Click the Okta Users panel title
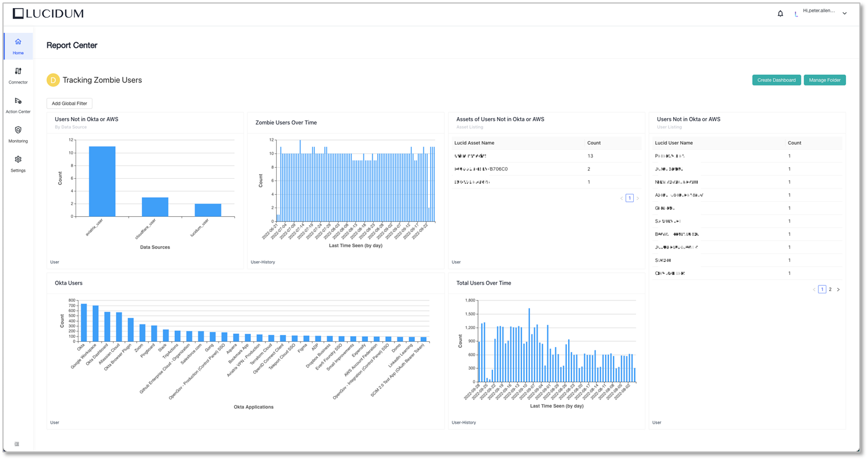 69,283
